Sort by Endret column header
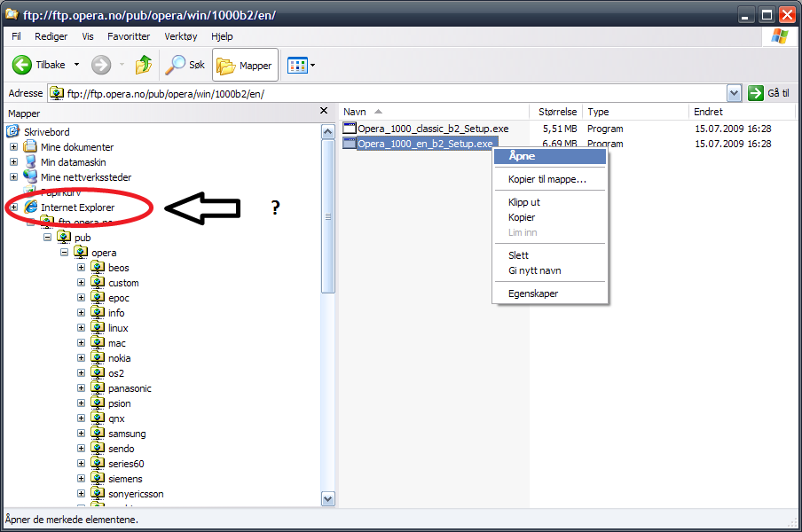The width and height of the screenshot is (802, 532). coord(742,112)
